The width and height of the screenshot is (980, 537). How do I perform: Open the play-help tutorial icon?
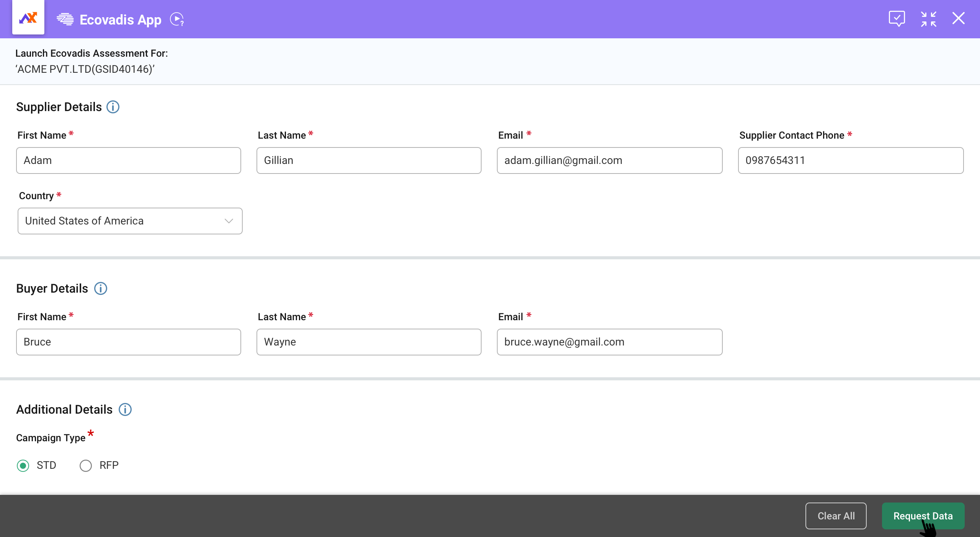point(177,19)
